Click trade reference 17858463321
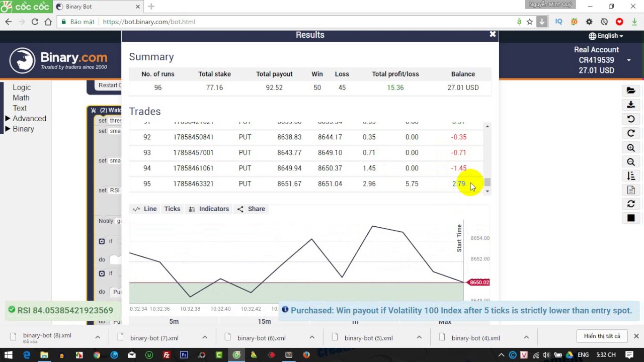Viewport: 644px width, 362px height. [x=193, y=184]
